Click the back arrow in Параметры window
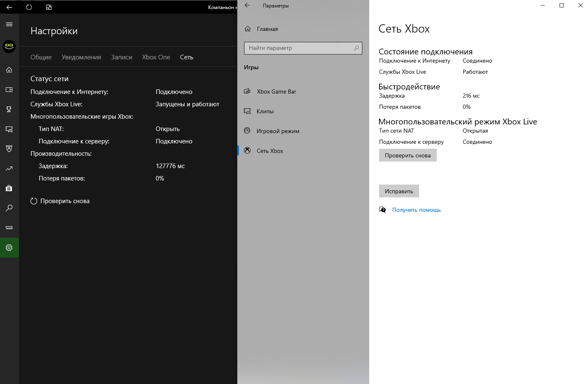 click(x=247, y=5)
